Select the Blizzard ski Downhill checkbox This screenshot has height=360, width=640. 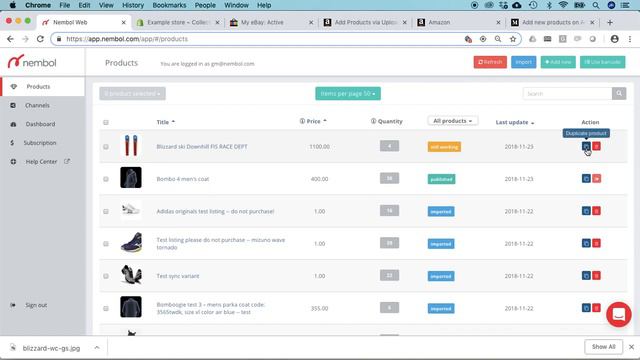coord(106,147)
